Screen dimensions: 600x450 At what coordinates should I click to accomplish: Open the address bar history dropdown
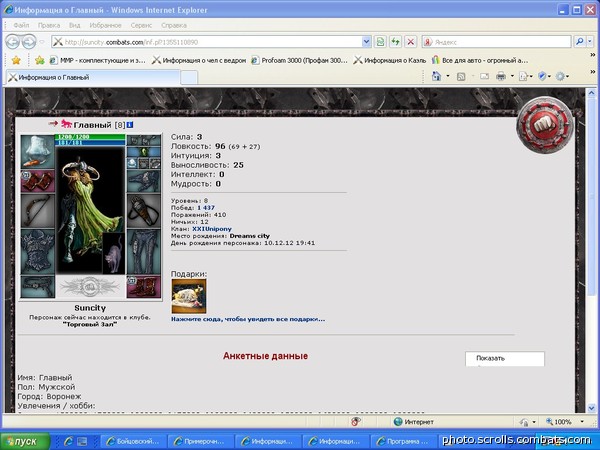[x=366, y=41]
